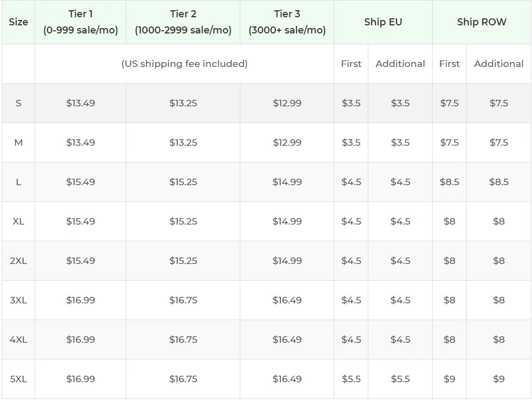Select the S size row label

pos(18,103)
